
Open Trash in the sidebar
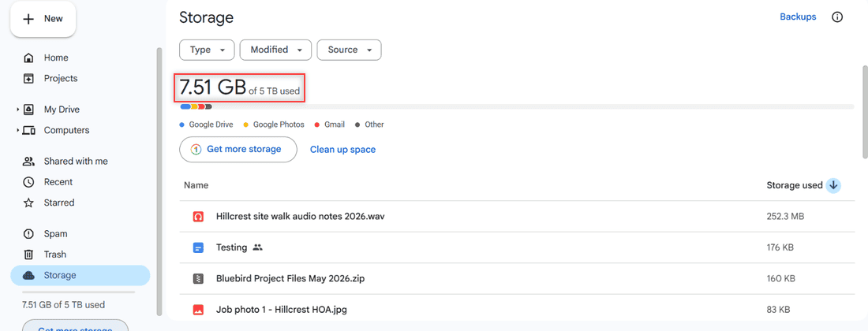(55, 255)
